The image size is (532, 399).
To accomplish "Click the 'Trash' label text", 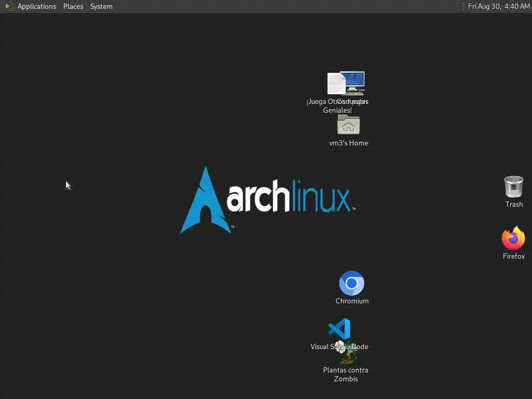I will (514, 204).
